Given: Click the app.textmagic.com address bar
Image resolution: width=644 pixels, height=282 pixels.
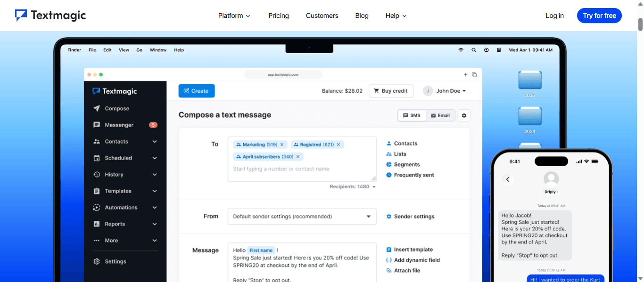Looking at the screenshot, I should pyautogui.click(x=283, y=74).
